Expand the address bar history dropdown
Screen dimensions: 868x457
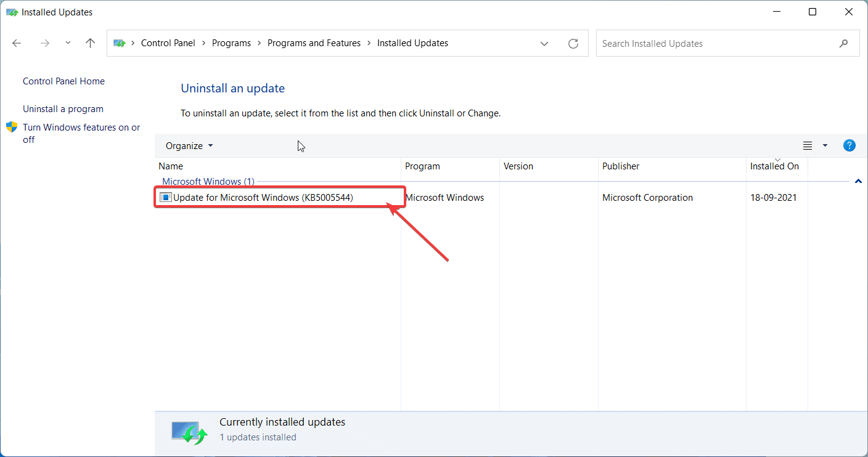tap(544, 44)
